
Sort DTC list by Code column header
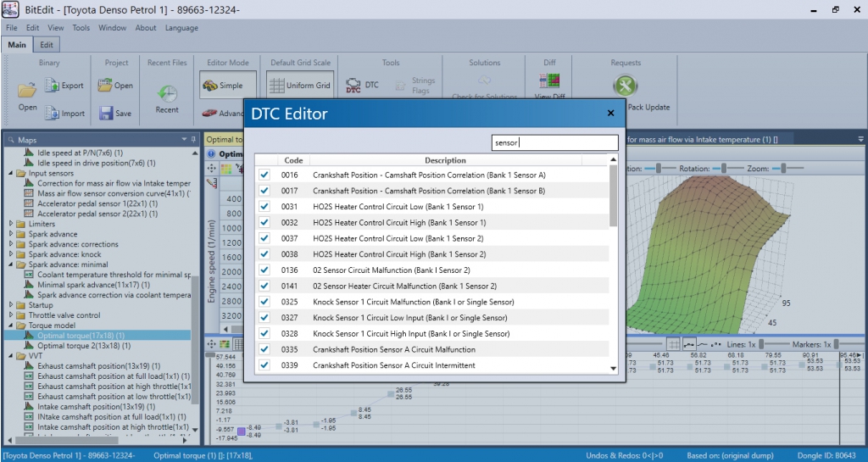(293, 160)
